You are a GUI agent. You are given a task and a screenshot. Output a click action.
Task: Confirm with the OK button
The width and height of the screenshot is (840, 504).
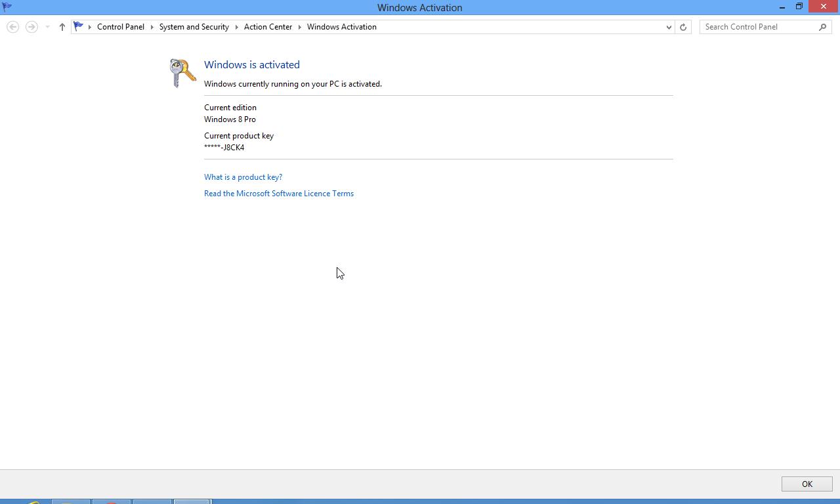(807, 484)
